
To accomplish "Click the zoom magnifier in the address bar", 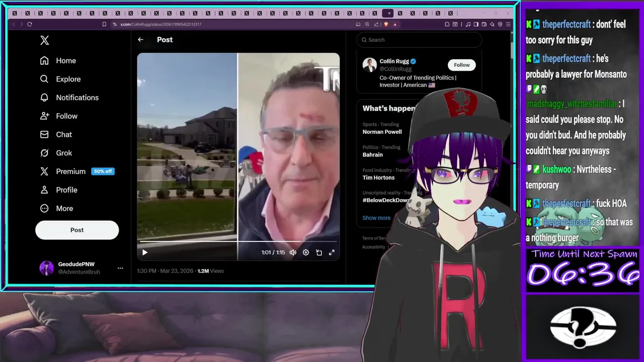I will coord(367,24).
